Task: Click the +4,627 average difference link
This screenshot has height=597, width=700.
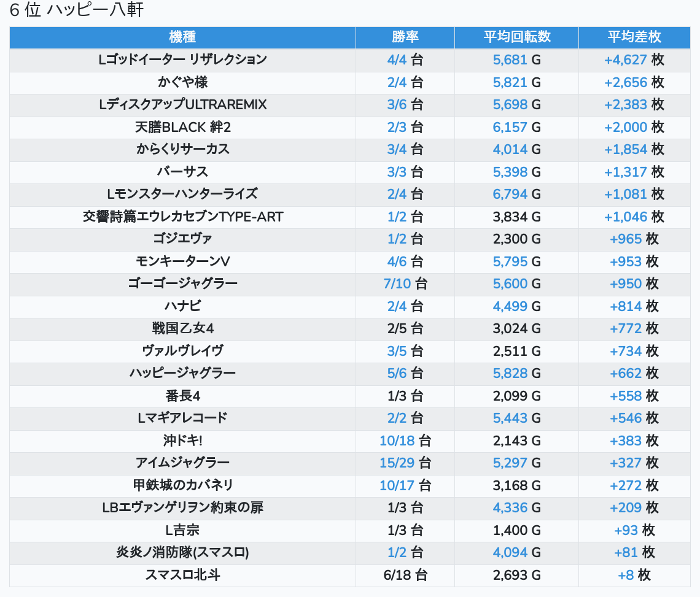Action: (625, 60)
